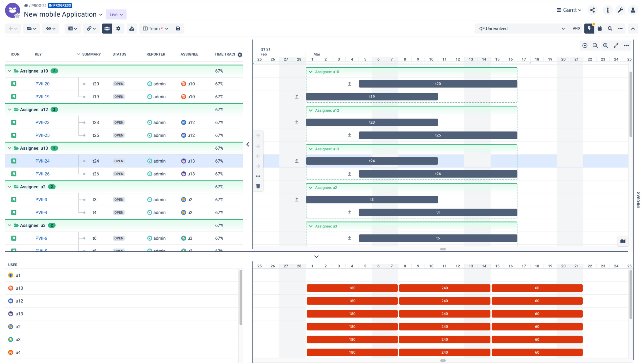Open issue PVII-24 link
This screenshot has height=364, width=643.
pyautogui.click(x=42, y=161)
